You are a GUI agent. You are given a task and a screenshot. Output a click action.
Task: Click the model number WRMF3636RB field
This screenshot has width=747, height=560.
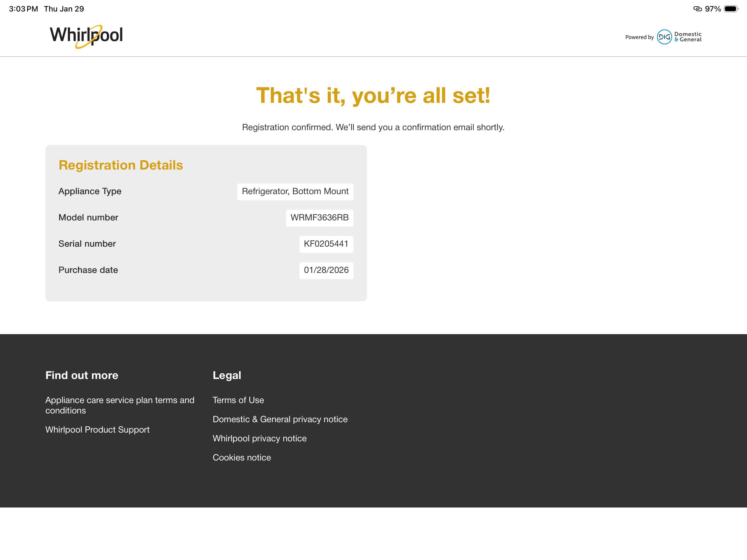(319, 218)
